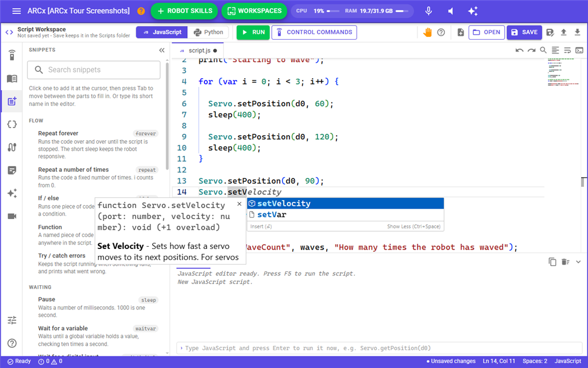Open the Robot Skills menu
Screen dimensions: 588x368
pyautogui.click(x=185, y=11)
